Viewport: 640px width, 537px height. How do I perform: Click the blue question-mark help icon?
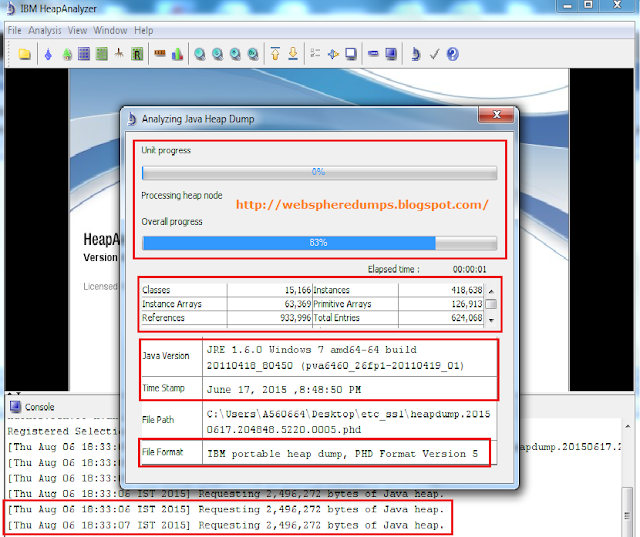click(453, 54)
